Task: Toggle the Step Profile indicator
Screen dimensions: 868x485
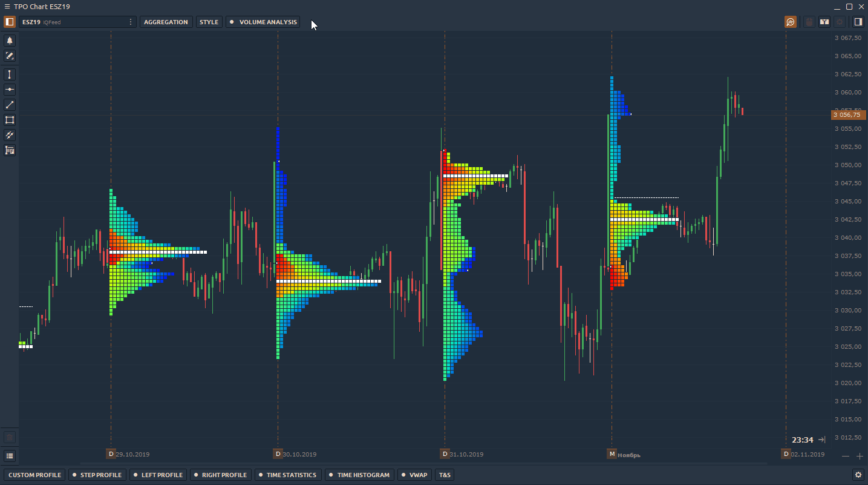Action: click(97, 475)
